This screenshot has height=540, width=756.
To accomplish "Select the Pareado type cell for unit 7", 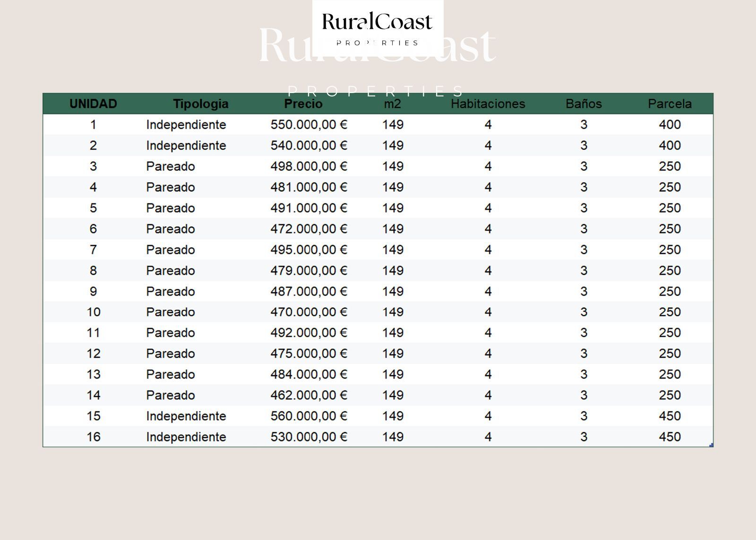I will point(171,250).
